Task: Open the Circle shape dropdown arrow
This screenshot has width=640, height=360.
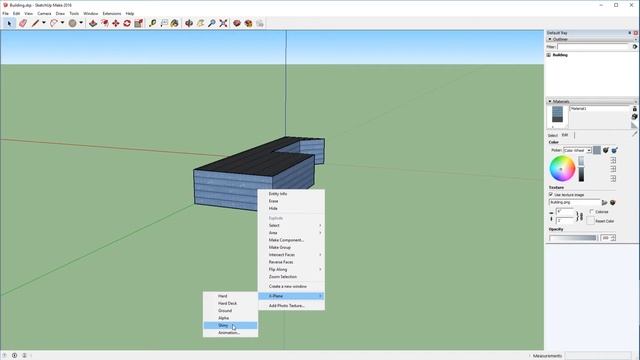Action: click(x=81, y=23)
